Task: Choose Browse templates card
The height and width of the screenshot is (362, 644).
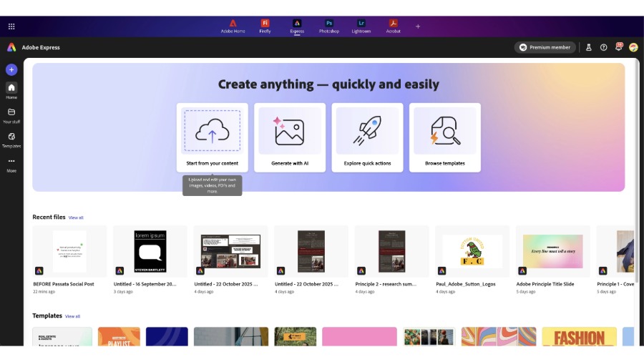Action: coord(445,137)
